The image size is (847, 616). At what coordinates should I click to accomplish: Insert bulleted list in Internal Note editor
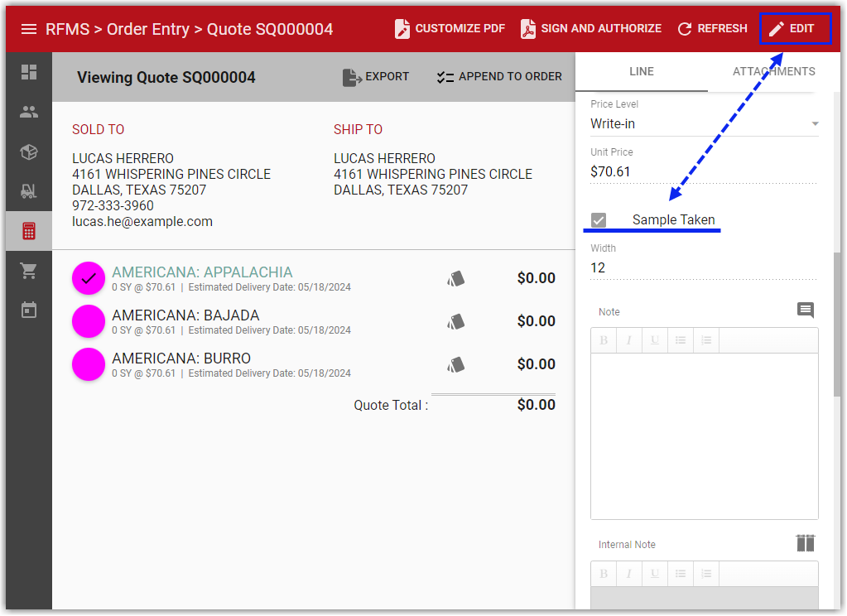click(x=681, y=574)
